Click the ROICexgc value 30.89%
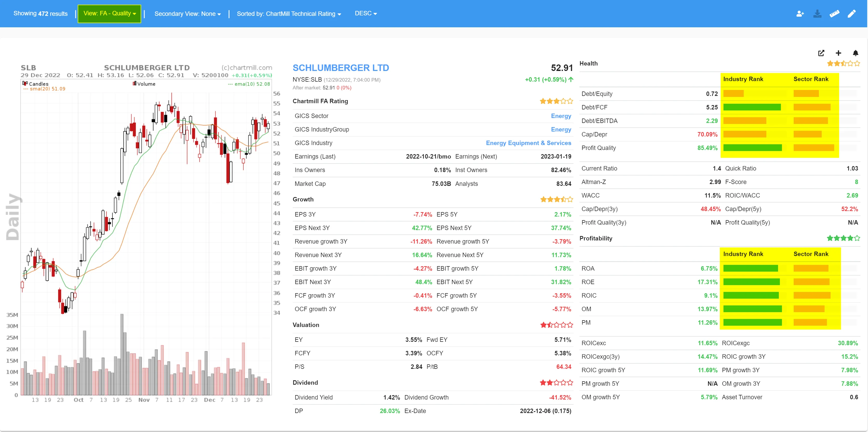Viewport: 868px width, 432px height. click(x=848, y=343)
